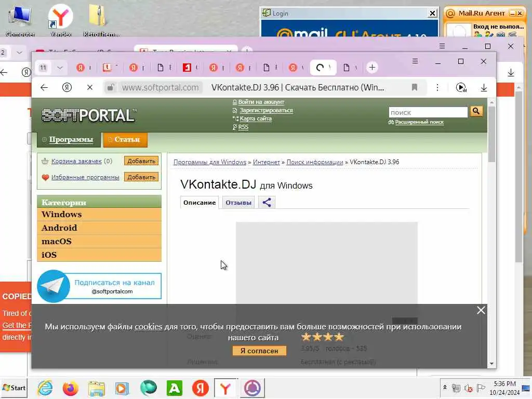Image resolution: width=532 pixels, height=399 pixels.
Task: Open Программы для Windows breadcrumb
Action: click(x=210, y=162)
